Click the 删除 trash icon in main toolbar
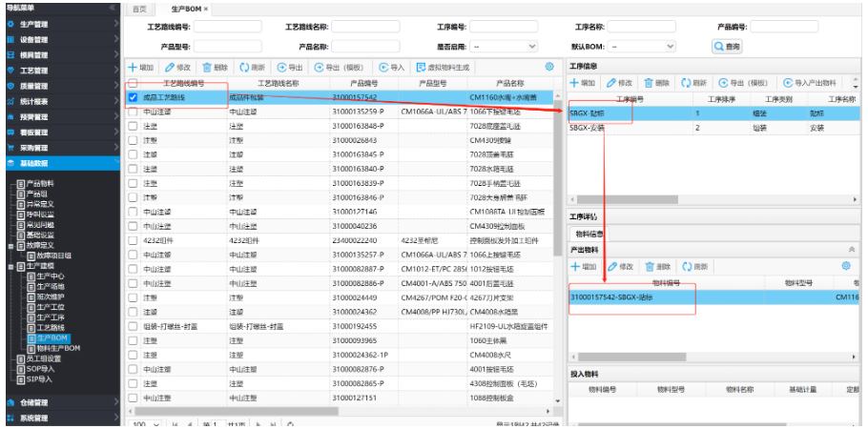Image resolution: width=868 pixels, height=429 pixels. tap(207, 67)
